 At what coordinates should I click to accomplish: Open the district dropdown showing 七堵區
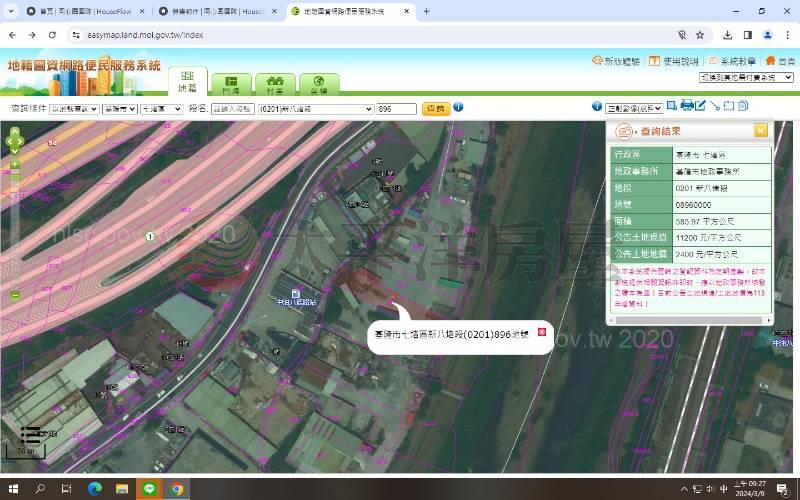161,108
